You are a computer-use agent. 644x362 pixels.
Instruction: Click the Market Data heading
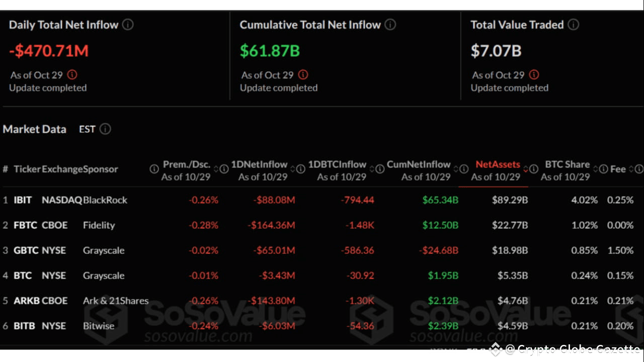point(34,129)
